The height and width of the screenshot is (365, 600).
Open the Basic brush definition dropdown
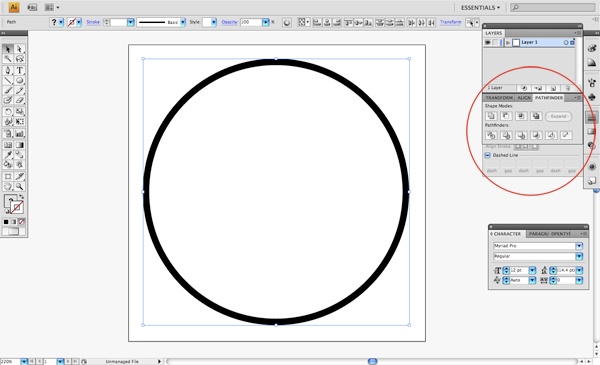(x=183, y=22)
